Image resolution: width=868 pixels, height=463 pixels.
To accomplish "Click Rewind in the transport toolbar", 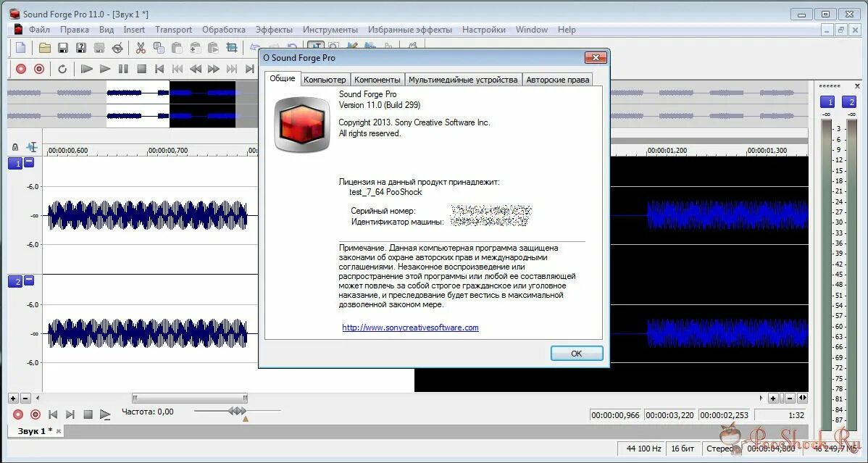I will (196, 70).
